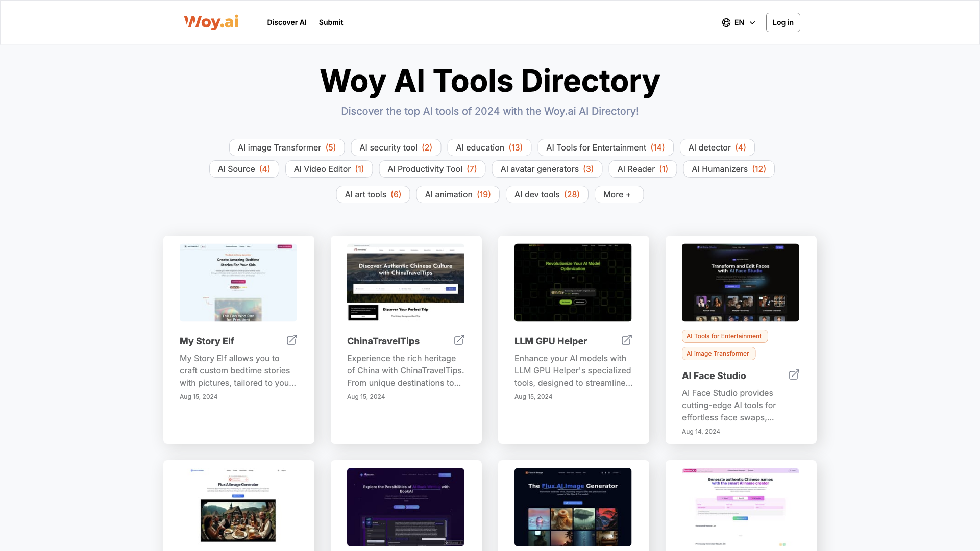Click the Submit menu item
Viewport: 980px width, 551px height.
(x=330, y=22)
